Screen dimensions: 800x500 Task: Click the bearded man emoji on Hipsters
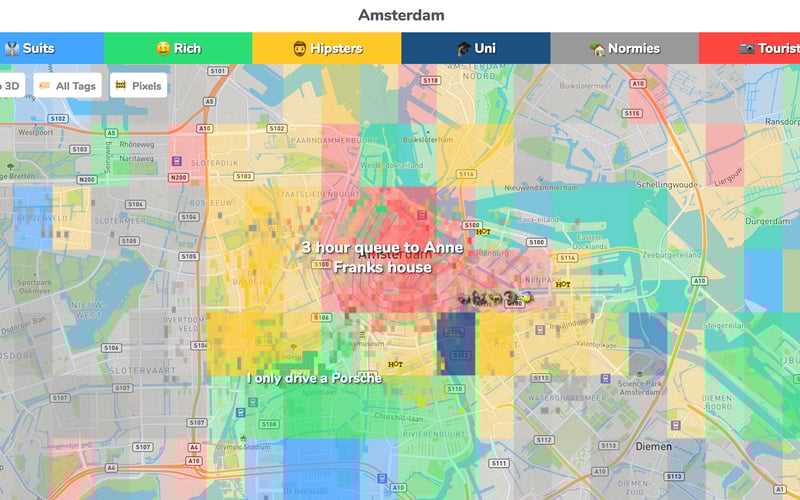point(299,48)
